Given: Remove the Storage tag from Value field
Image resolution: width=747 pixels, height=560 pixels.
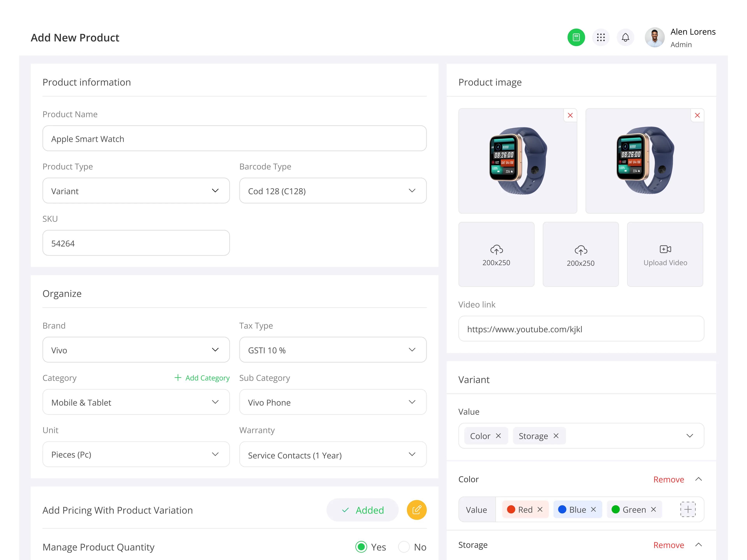Looking at the screenshot, I should [556, 436].
